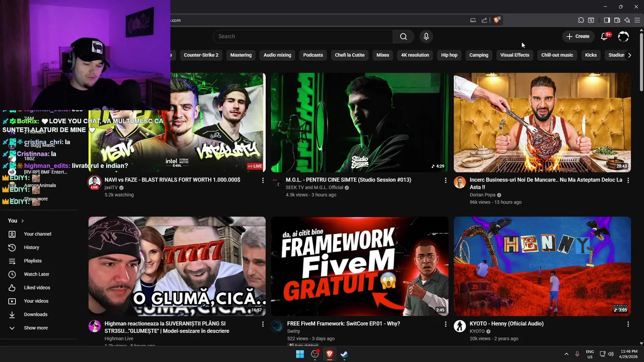Open SEEK TV and M.G.L. Official channel link
Screen dimensions: 644x362
pos(314,188)
